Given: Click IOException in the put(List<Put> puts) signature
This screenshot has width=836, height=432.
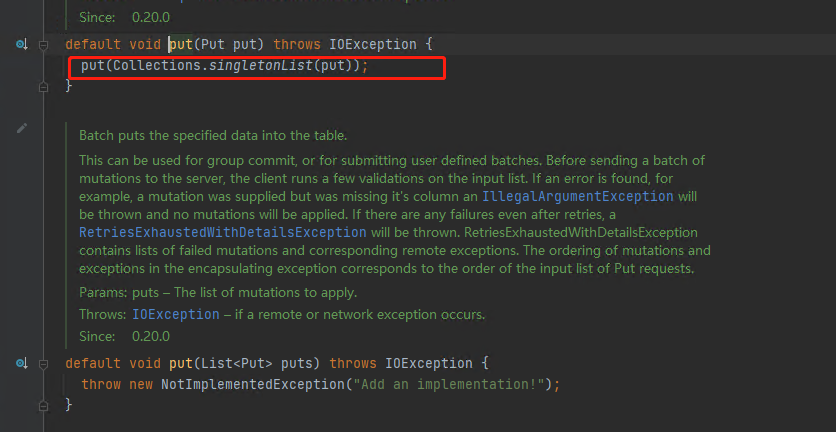Looking at the screenshot, I should (x=429, y=364).
